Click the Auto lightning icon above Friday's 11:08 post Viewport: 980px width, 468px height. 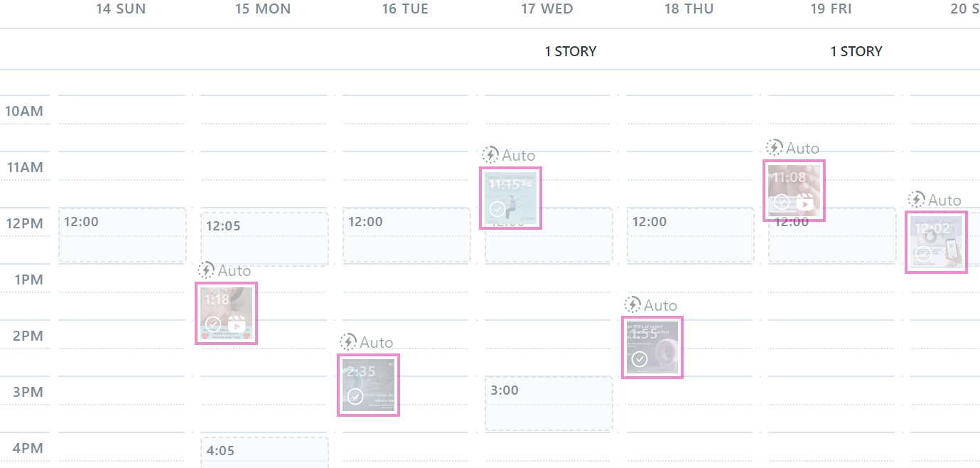(774, 148)
